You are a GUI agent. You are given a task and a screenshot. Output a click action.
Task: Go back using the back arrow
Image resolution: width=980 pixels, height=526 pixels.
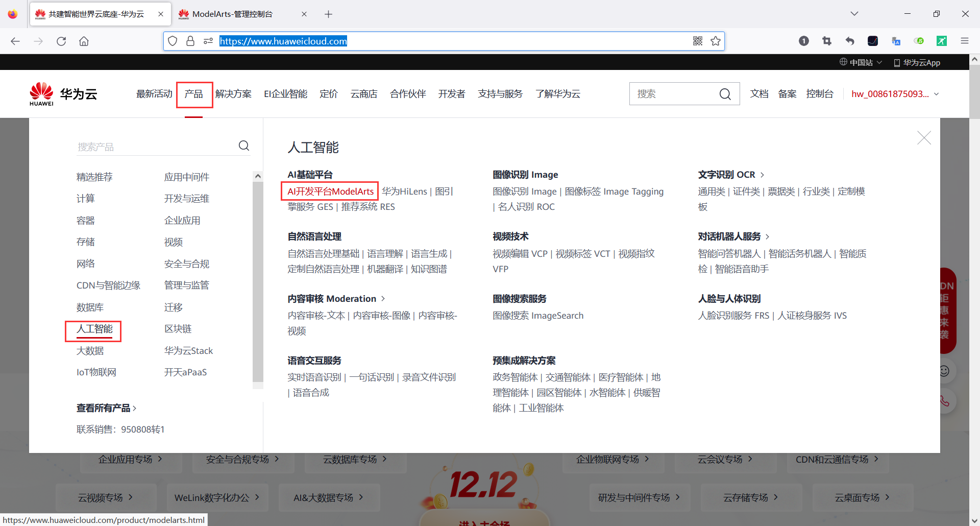coord(15,41)
